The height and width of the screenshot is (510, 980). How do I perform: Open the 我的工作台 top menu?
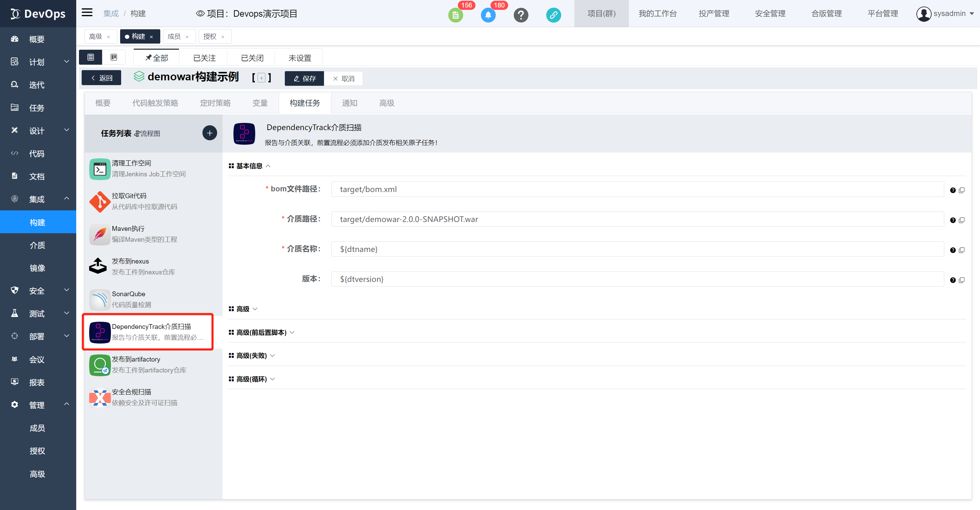[x=657, y=14]
